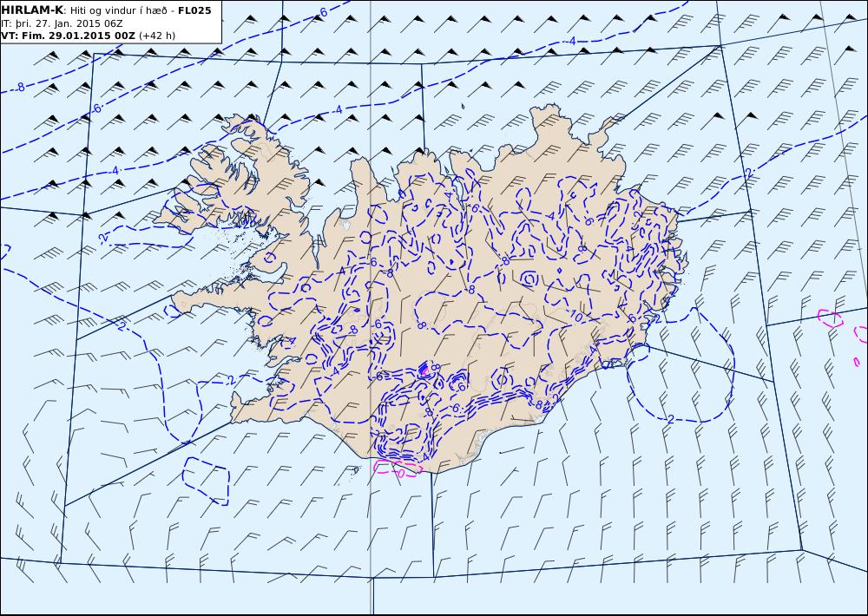This screenshot has height=616, width=868.
Task: Click the -10 temperature contour label
Action: coord(575,317)
